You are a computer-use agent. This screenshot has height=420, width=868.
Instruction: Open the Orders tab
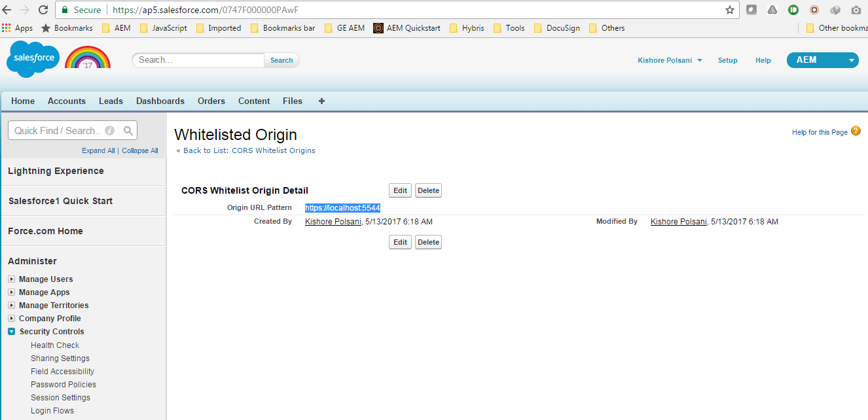coord(211,101)
